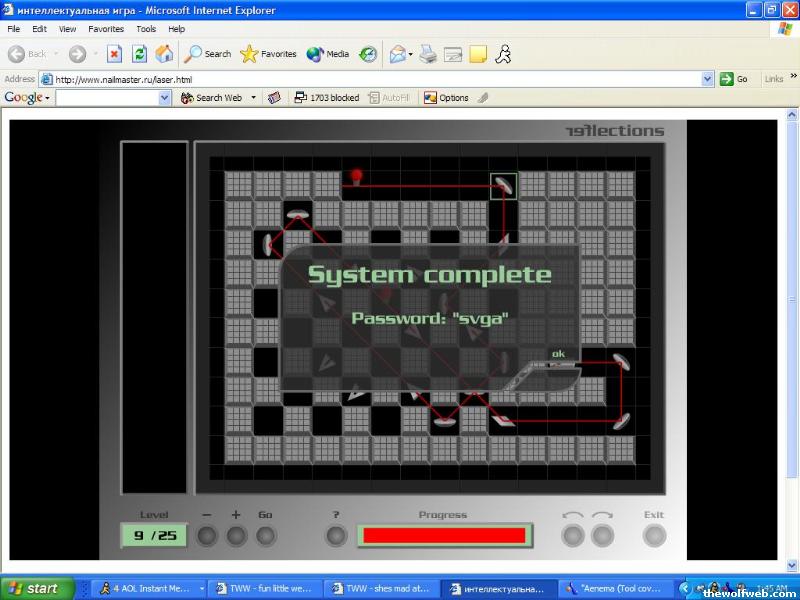The height and width of the screenshot is (600, 800).
Task: Click ok on System complete dialog
Action: coord(558,354)
